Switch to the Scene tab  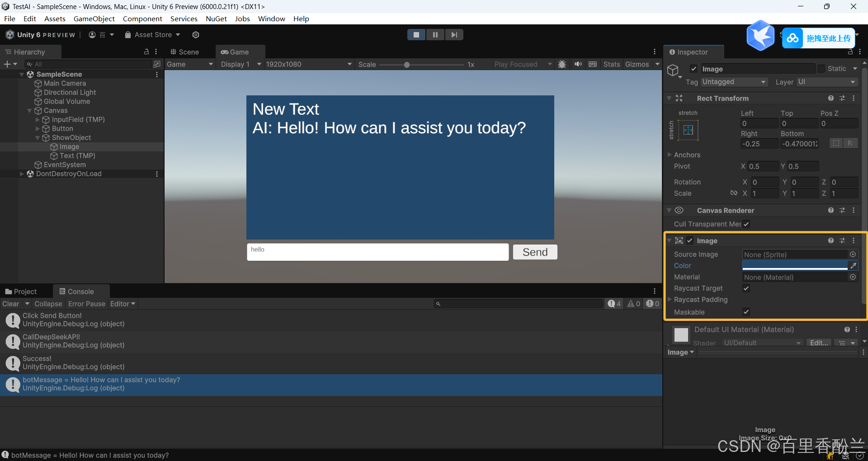point(184,52)
